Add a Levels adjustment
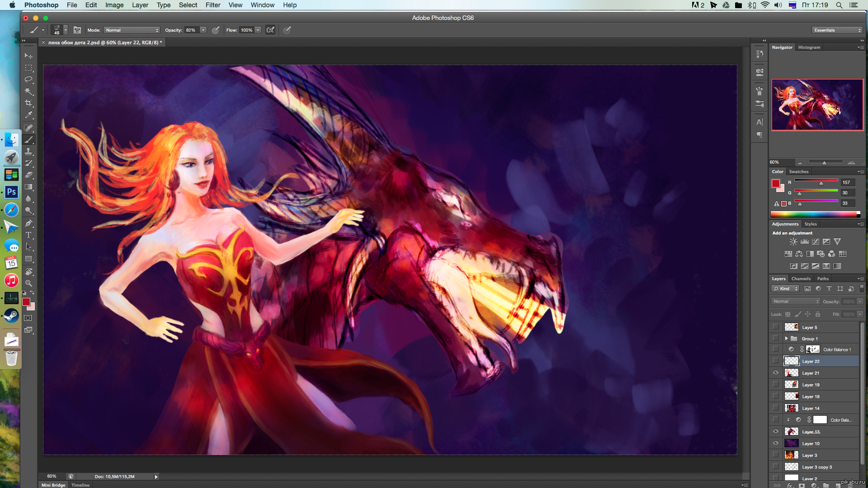868x488 pixels. 805,242
